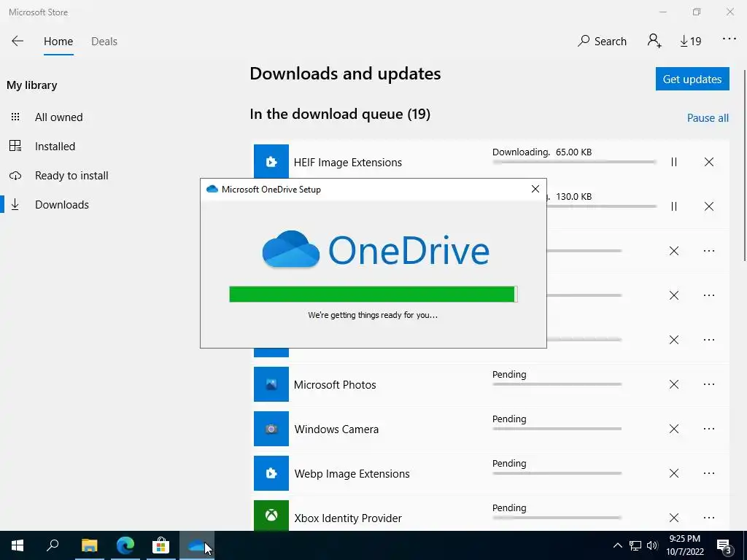
Task: Open the notification center icon
Action: (724, 545)
